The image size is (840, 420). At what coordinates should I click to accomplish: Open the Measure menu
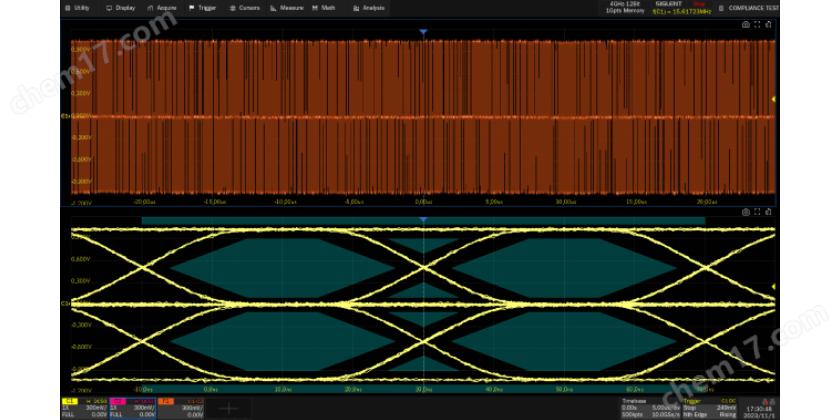click(288, 7)
